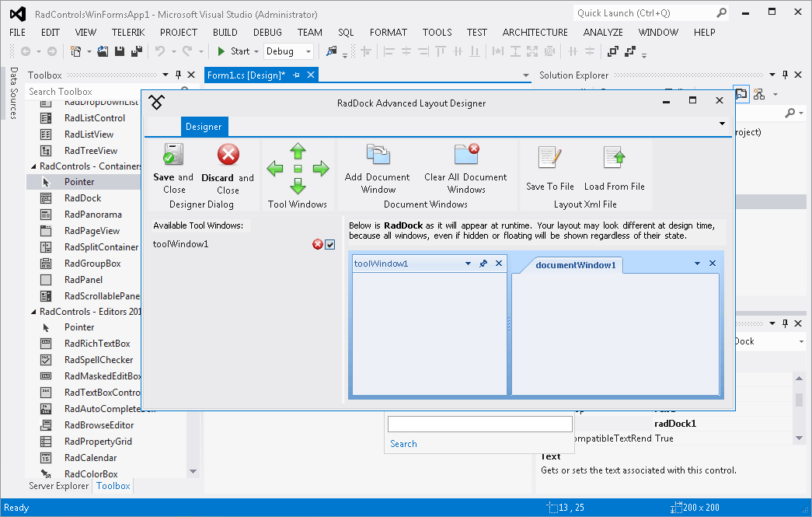Open documentWindow1 tab list dropdown
Image resolution: width=812 pixels, height=517 pixels.
[697, 264]
